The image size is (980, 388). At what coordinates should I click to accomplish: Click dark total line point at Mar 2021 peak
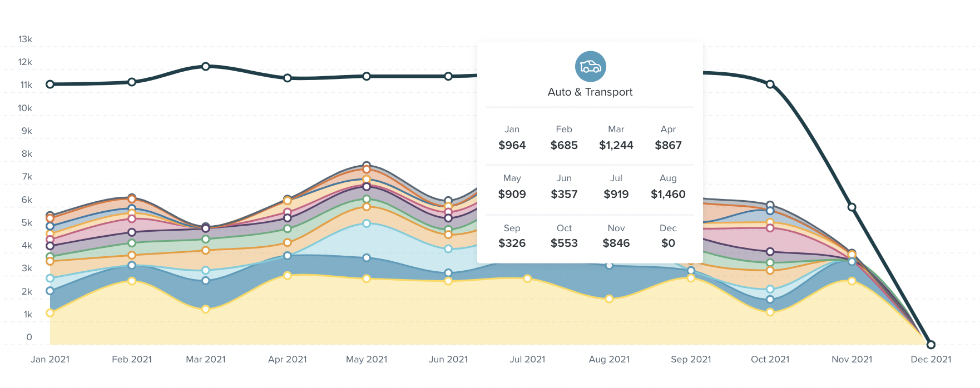click(x=206, y=66)
